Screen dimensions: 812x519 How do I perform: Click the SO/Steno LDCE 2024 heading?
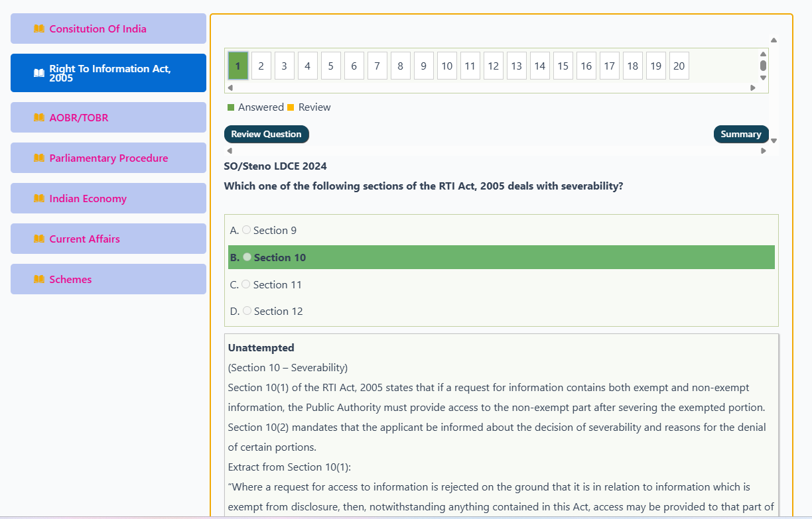pos(275,166)
